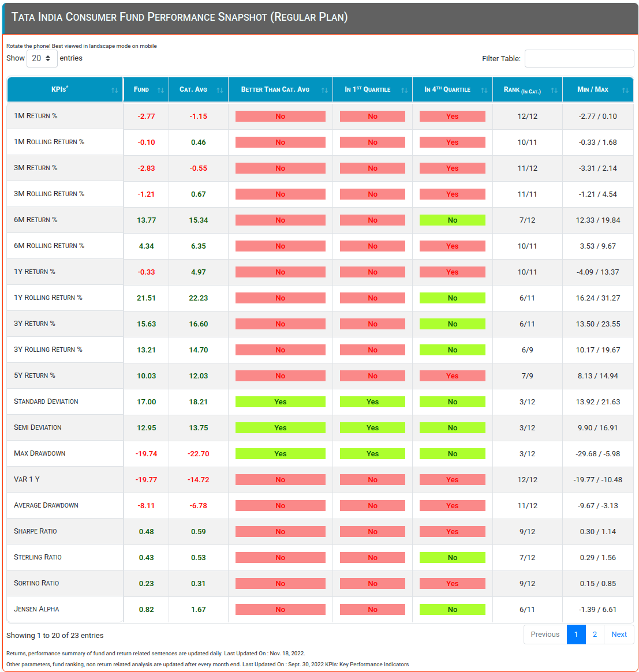Open the Show entries count dropdown
The width and height of the screenshot is (639, 672).
pyautogui.click(x=42, y=58)
